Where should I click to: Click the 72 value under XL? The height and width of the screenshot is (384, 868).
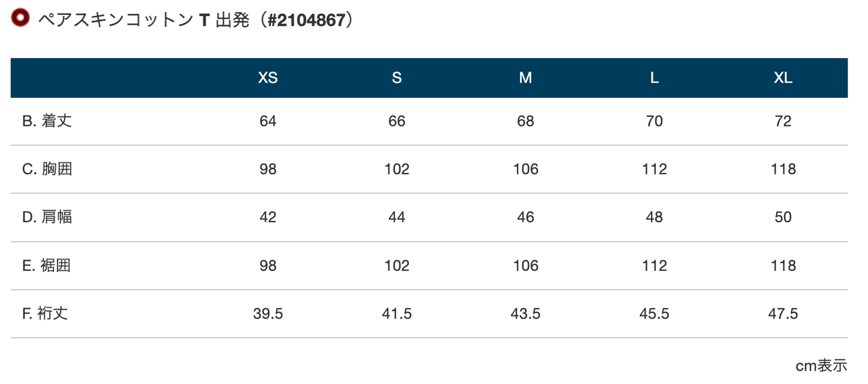[x=783, y=121]
